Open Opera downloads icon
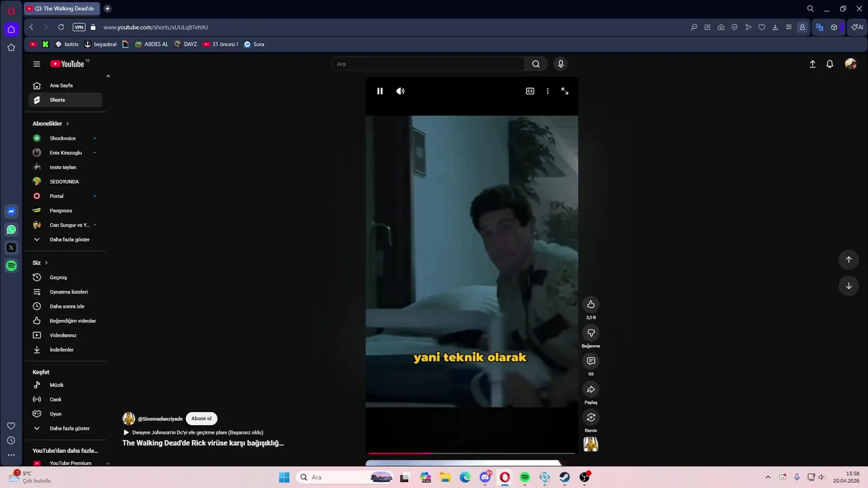Image resolution: width=868 pixels, height=488 pixels. pyautogui.click(x=775, y=27)
